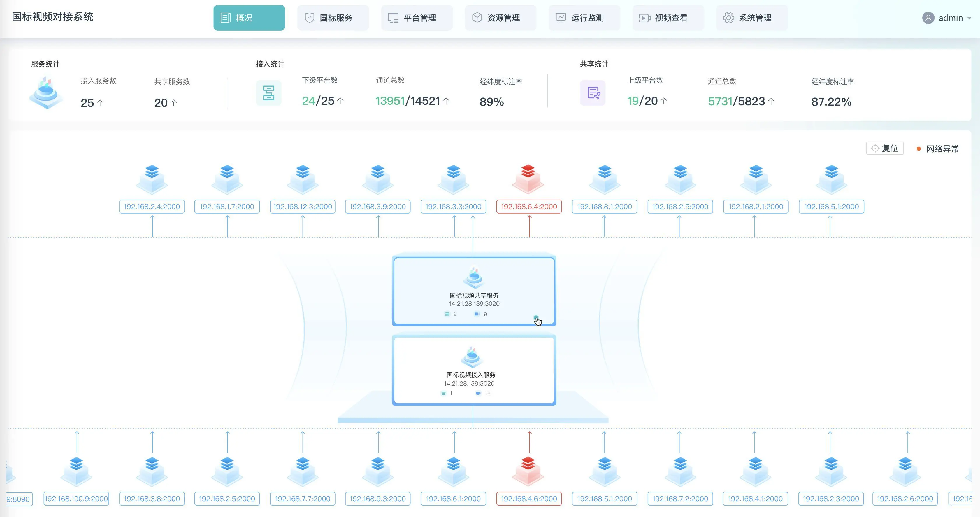Click server icon above 192.168.100.9:2000
Screen dimensions: 980x517
(76, 471)
